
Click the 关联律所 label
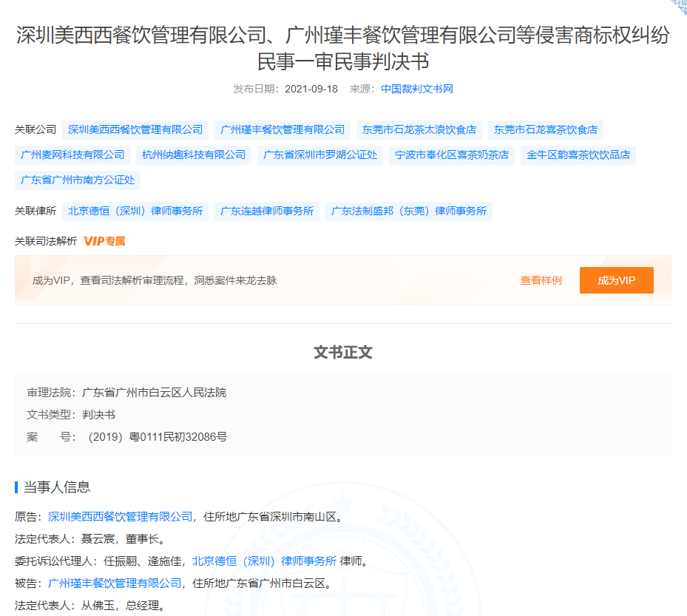(35, 211)
